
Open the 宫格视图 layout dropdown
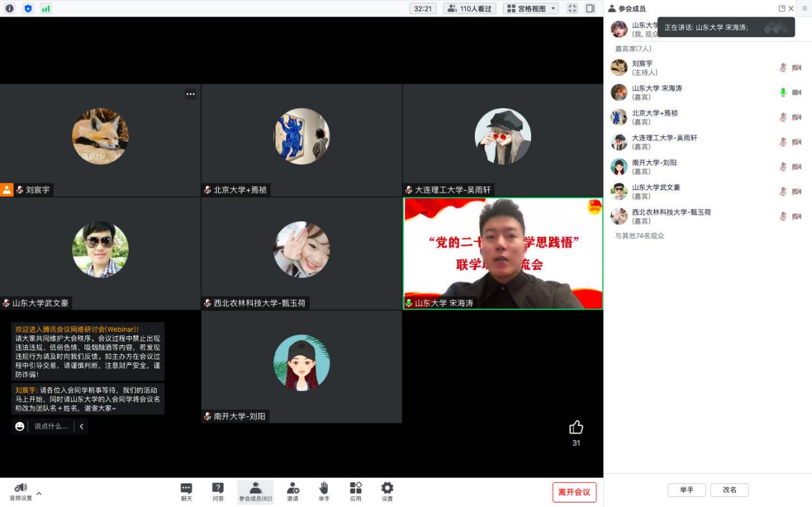[530, 8]
